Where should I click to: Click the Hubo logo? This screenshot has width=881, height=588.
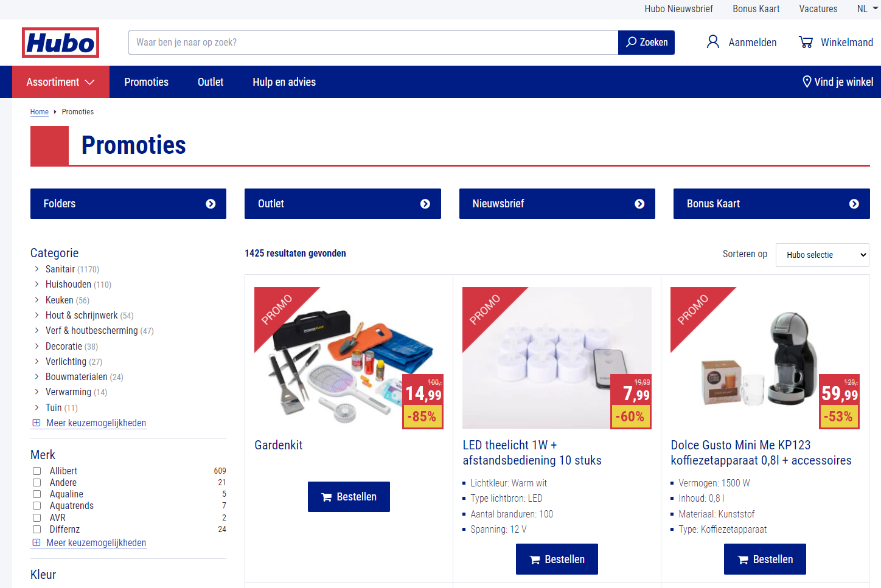pos(60,43)
